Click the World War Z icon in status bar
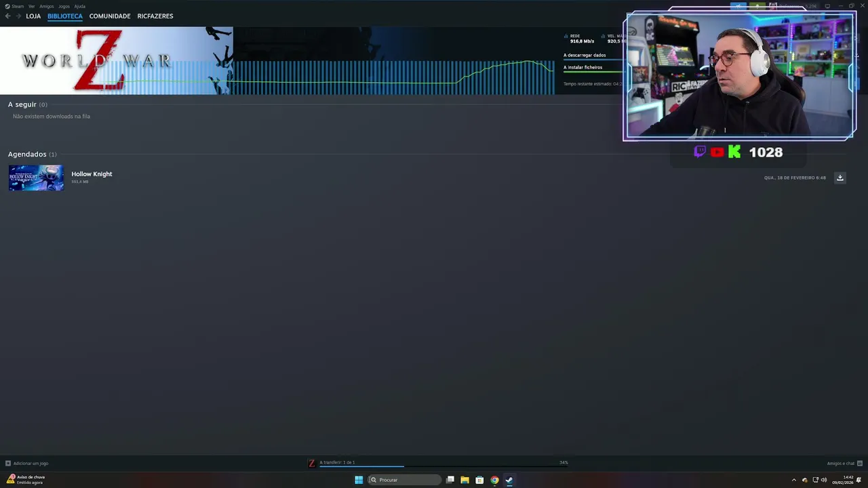Viewport: 868px width, 488px height. 312,464
